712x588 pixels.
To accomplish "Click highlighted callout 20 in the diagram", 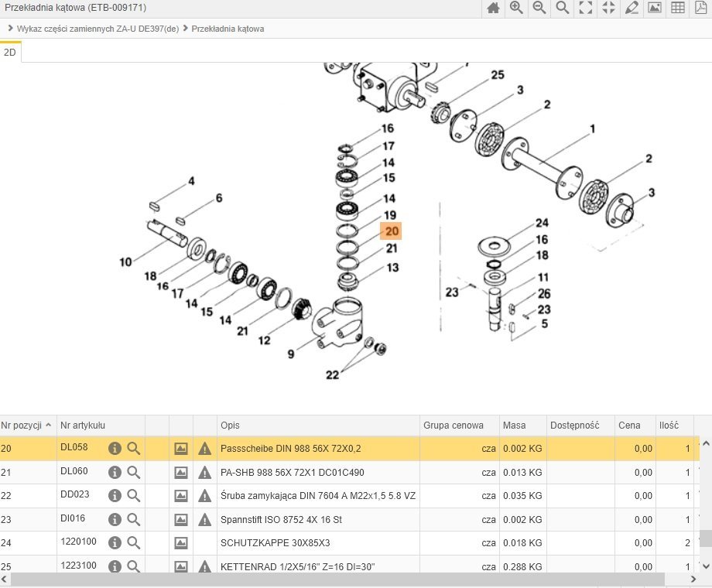I will pyautogui.click(x=392, y=231).
